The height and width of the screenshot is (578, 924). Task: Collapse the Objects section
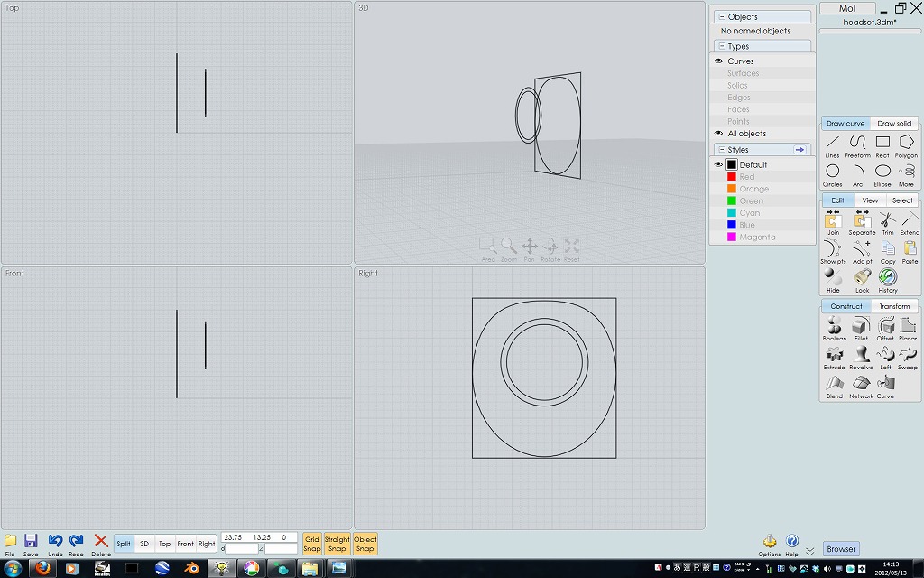(x=722, y=17)
